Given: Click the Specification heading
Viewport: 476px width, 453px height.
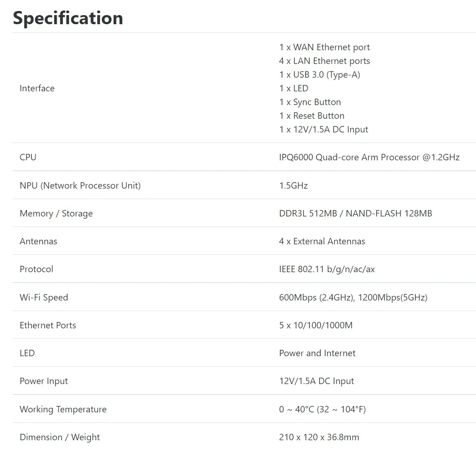Looking at the screenshot, I should (68, 18).
